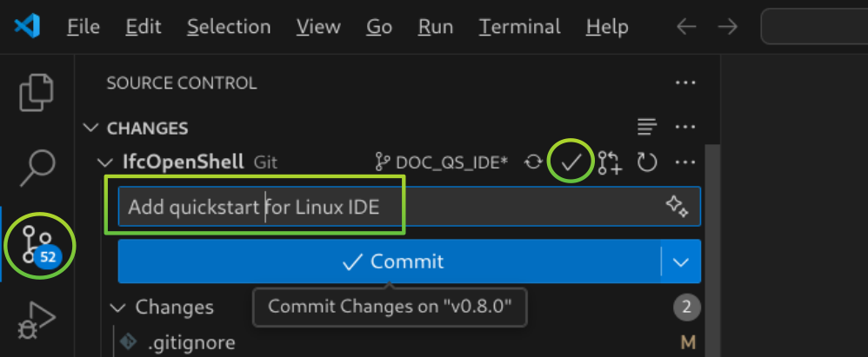Open the Search view magnifier icon
868x357 pixels.
37,168
